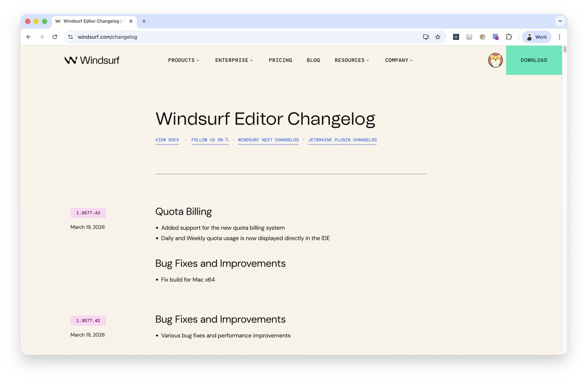Screen dimensions: 588x382
Task: Click the green Download button
Action: (534, 60)
